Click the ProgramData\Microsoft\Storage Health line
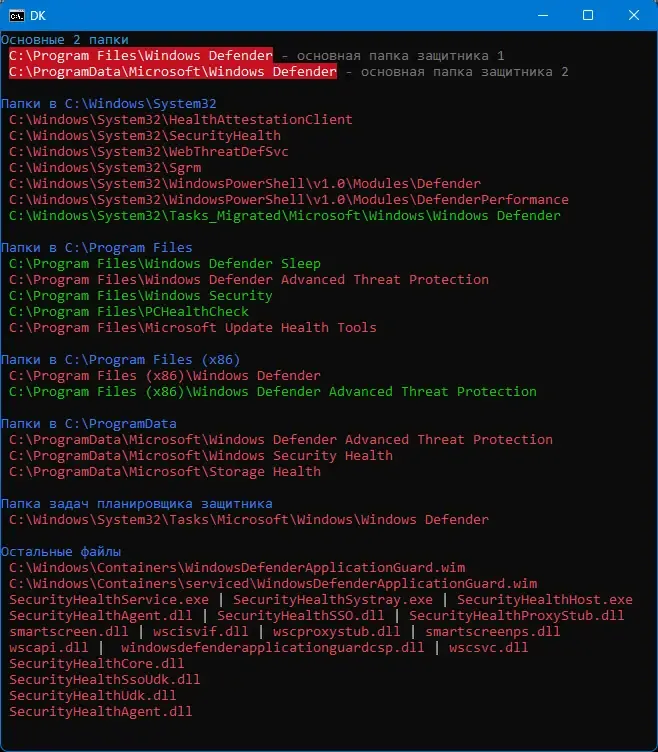This screenshot has height=752, width=658. [x=165, y=472]
